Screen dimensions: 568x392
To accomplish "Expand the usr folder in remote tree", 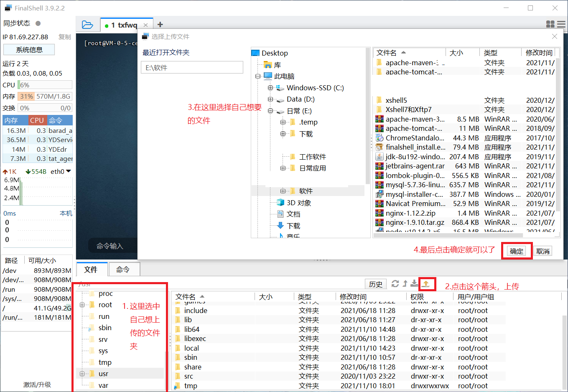I will point(82,374).
